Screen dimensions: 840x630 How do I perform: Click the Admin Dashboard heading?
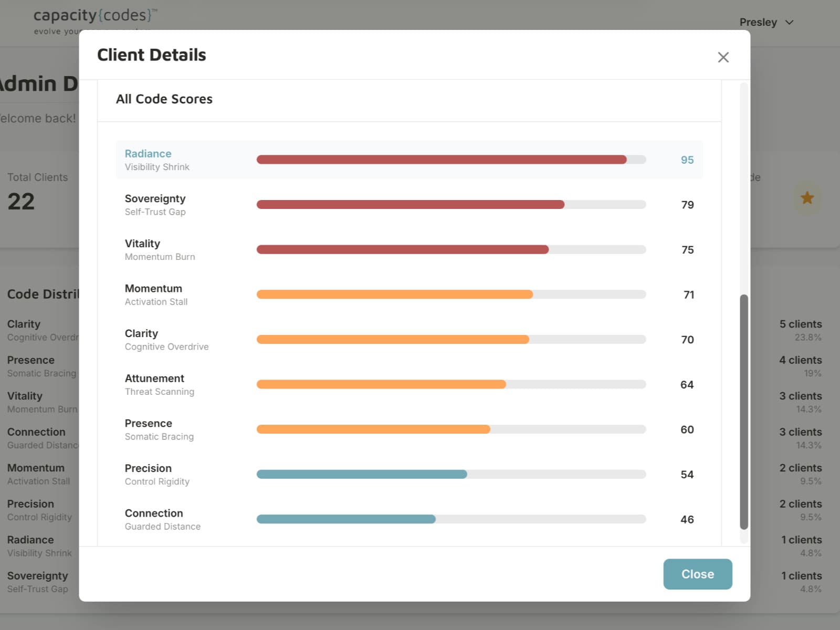click(x=31, y=83)
